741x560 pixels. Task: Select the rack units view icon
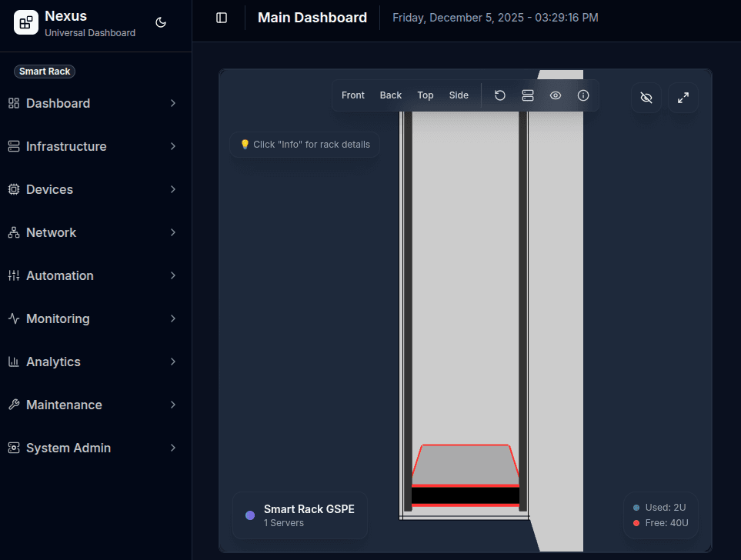[527, 95]
